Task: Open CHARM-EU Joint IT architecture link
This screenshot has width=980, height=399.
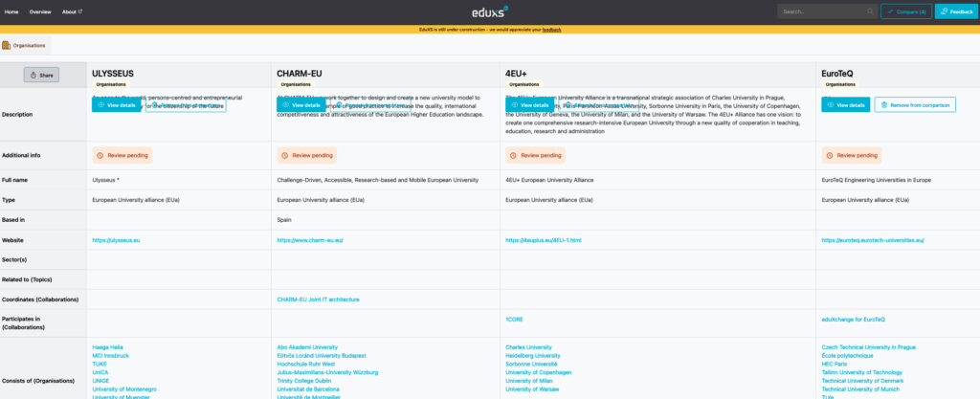Action: point(318,299)
